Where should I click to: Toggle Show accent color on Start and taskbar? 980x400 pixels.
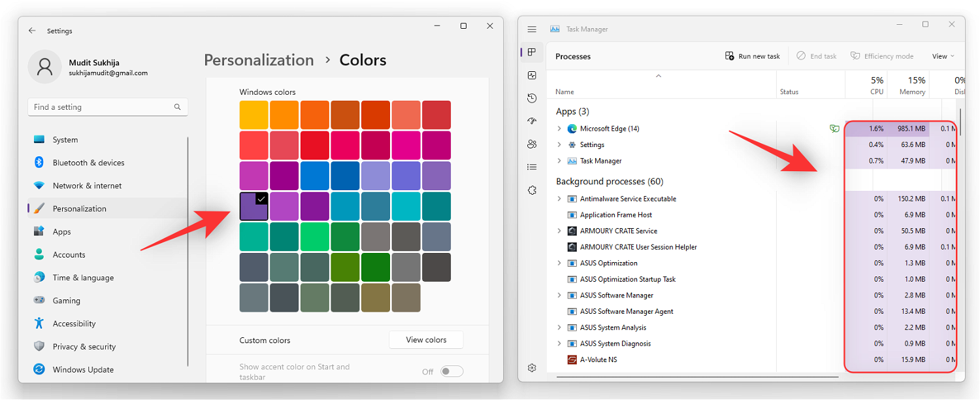point(451,371)
